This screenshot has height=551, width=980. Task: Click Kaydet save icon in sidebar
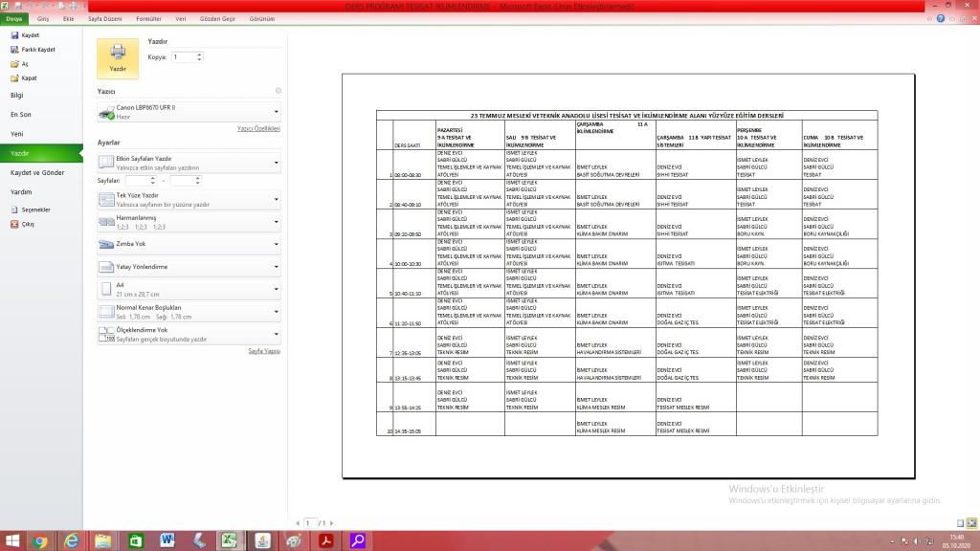[30, 35]
